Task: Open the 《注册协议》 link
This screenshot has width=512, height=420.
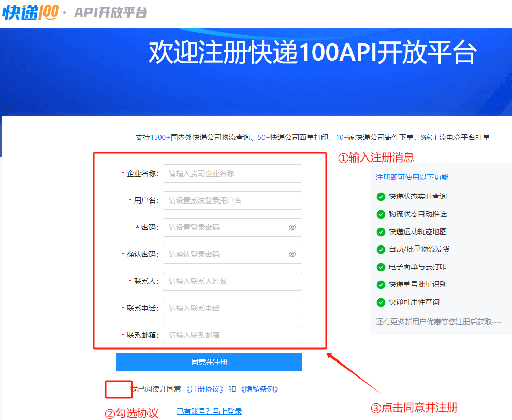Action: pyautogui.click(x=205, y=389)
